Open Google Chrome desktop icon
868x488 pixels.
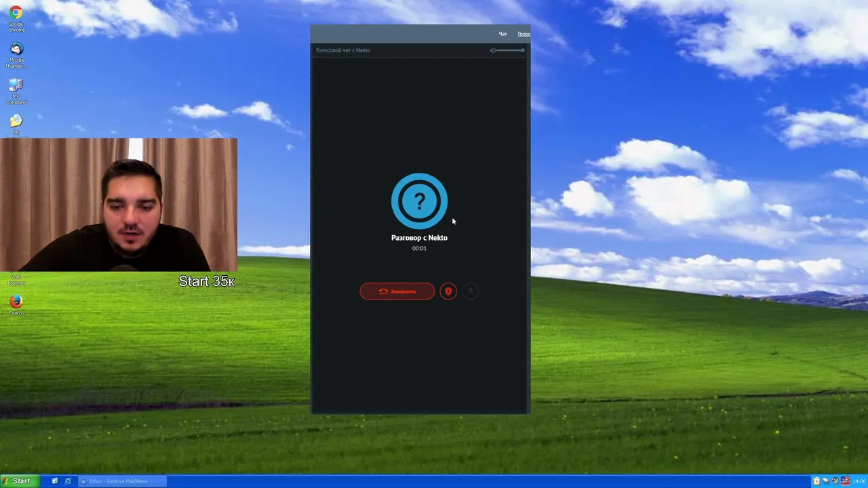[x=16, y=19]
